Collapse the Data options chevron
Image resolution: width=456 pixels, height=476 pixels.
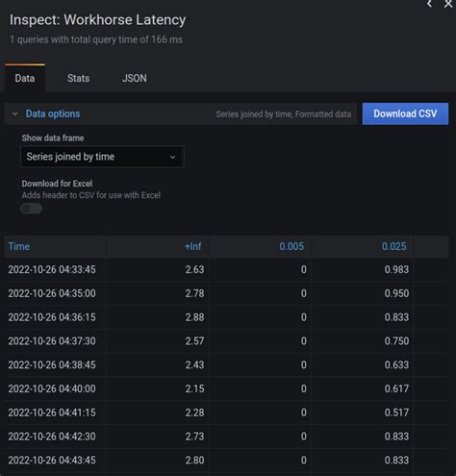click(x=14, y=113)
